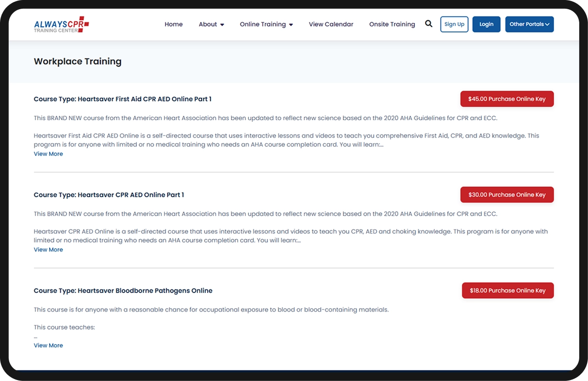Screen dimensions: 588x381
Task: Click the Sign Up button
Action: 454,24
